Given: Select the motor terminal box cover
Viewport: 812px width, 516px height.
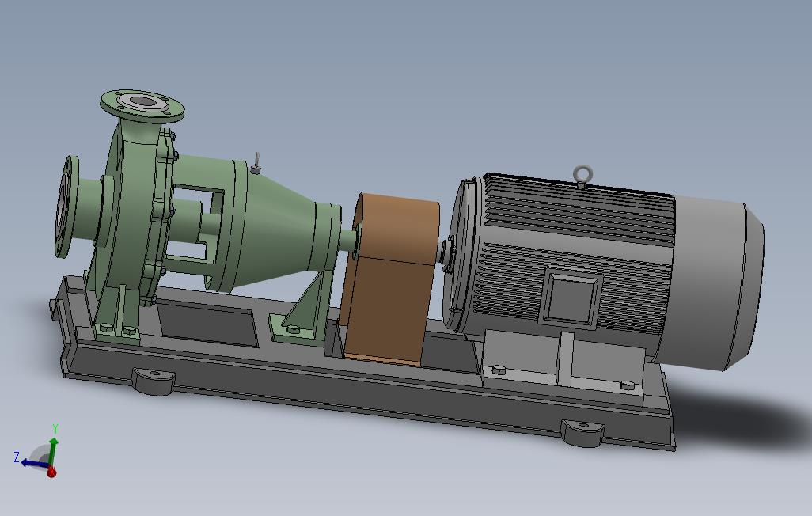Looking at the screenshot, I should pyautogui.click(x=571, y=298).
